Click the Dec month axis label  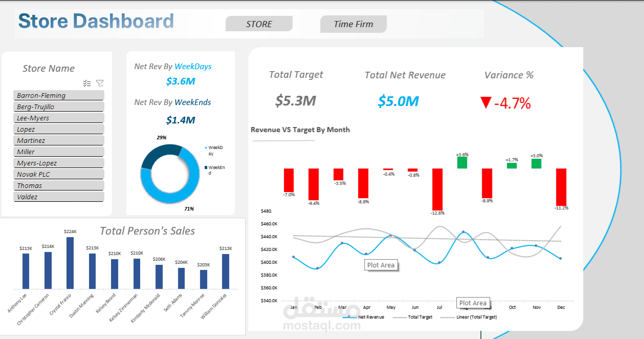561,307
